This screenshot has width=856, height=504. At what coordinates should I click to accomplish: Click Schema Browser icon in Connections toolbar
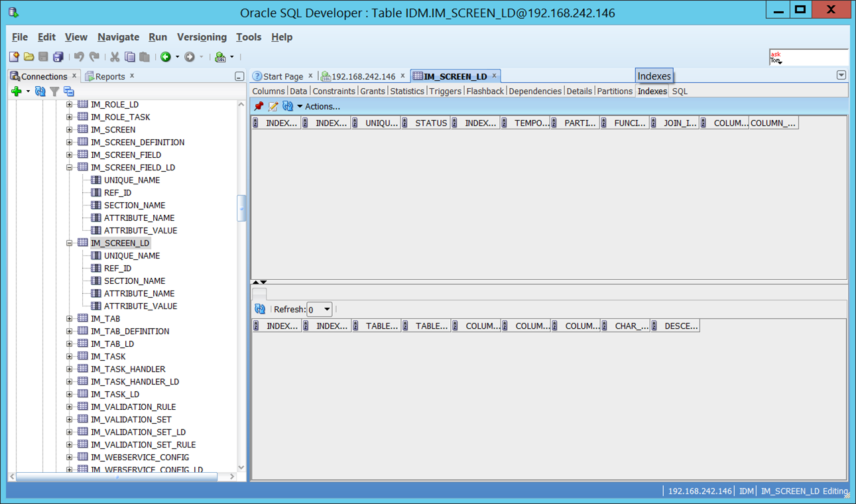68,92
